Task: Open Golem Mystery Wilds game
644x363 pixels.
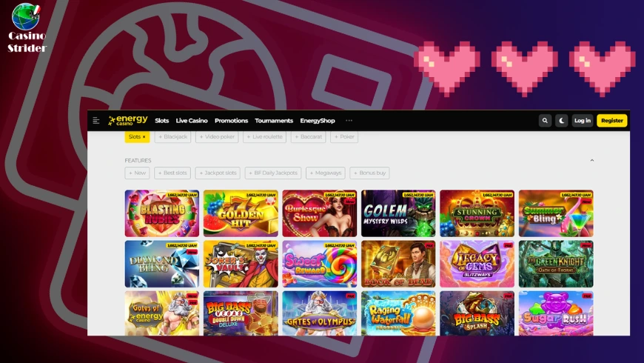Action: [398, 213]
